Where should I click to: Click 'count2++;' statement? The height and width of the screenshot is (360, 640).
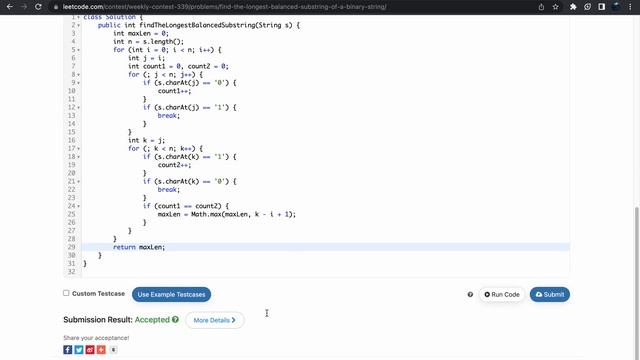174,165
